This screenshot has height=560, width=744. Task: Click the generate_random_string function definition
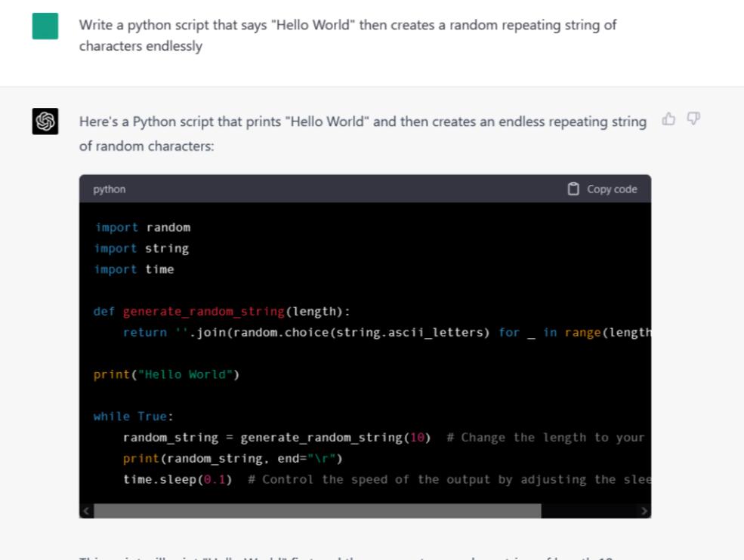pyautogui.click(x=221, y=312)
